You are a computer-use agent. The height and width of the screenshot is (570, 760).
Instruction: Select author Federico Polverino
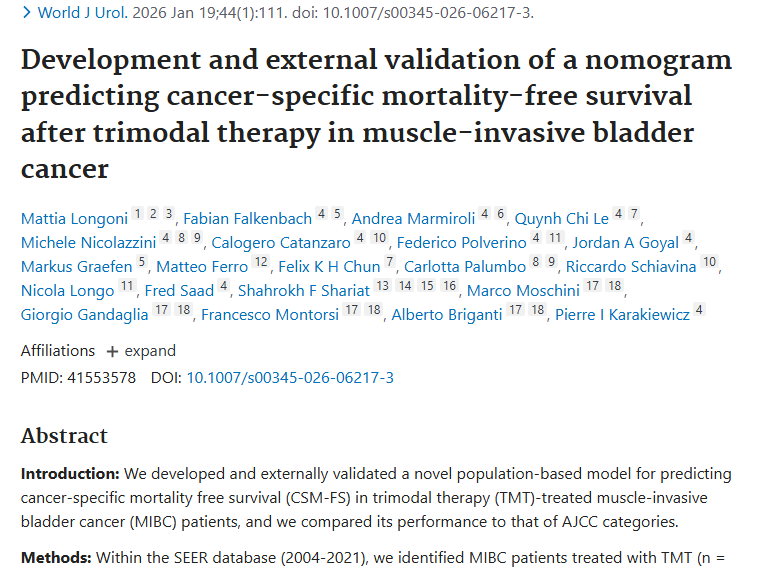tap(462, 242)
